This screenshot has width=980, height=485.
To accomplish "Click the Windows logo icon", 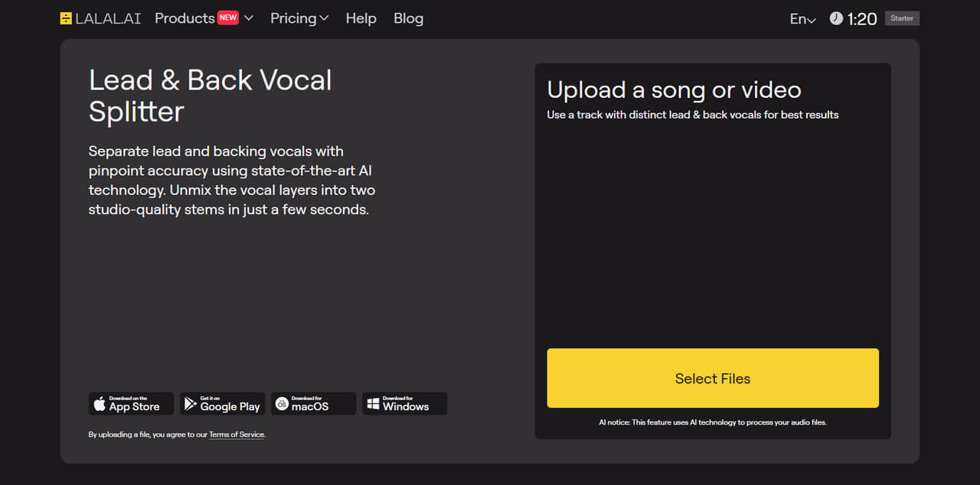I will tap(373, 404).
